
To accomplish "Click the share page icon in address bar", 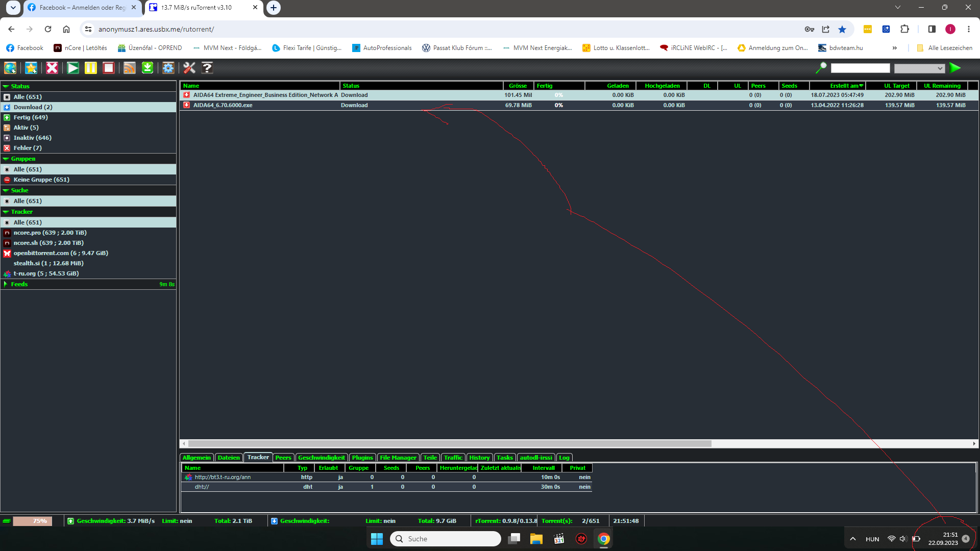I will (826, 29).
